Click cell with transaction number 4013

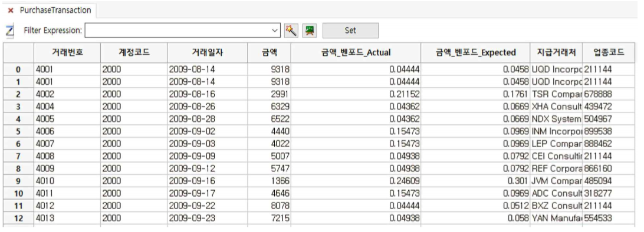coord(67,218)
